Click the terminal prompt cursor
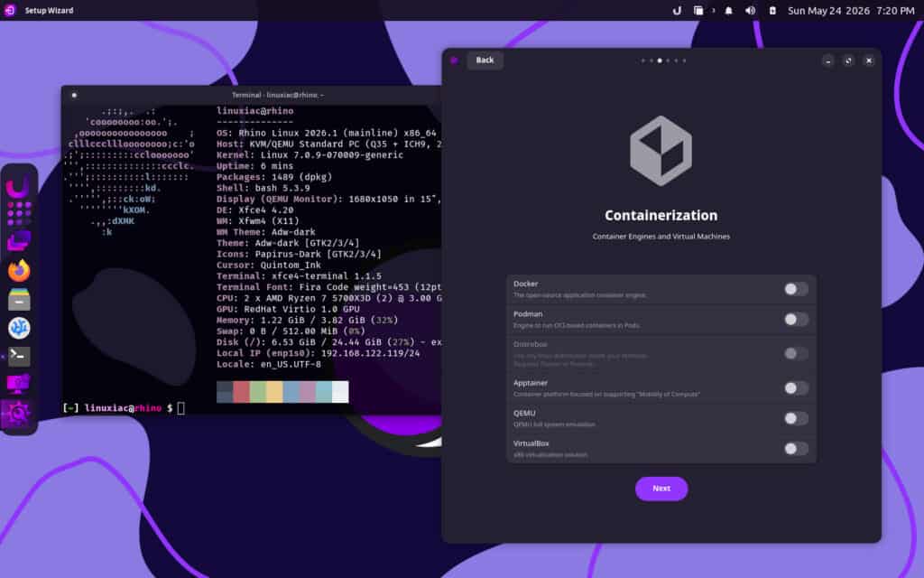 (180, 407)
